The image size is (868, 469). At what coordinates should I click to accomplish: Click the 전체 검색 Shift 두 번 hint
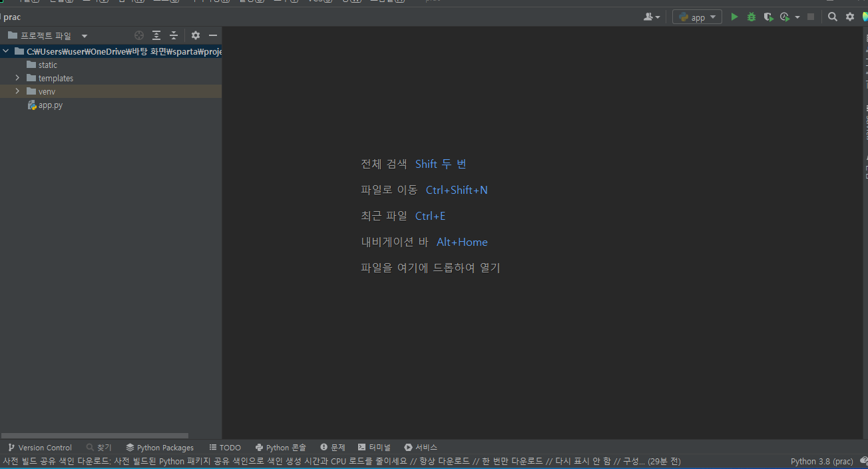[x=414, y=164]
